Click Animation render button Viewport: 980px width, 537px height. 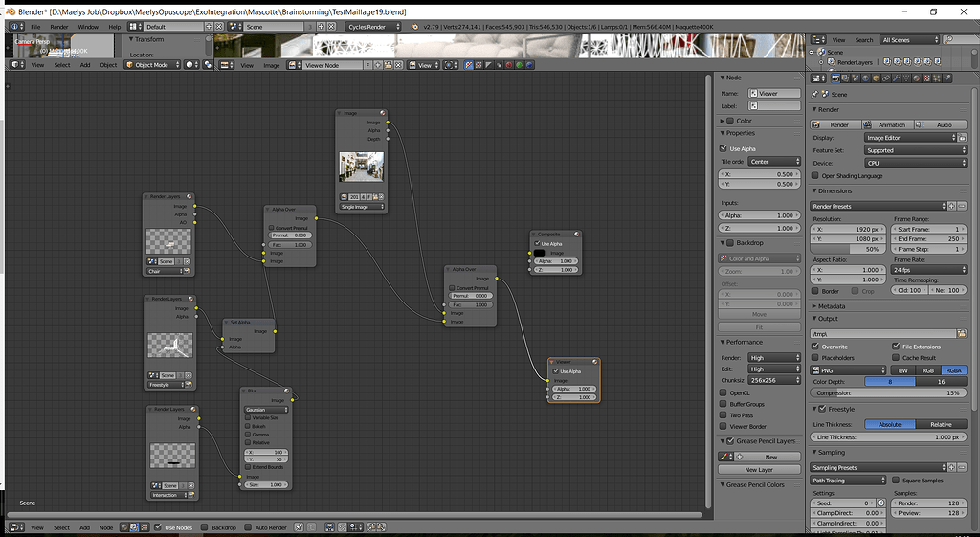(x=888, y=124)
